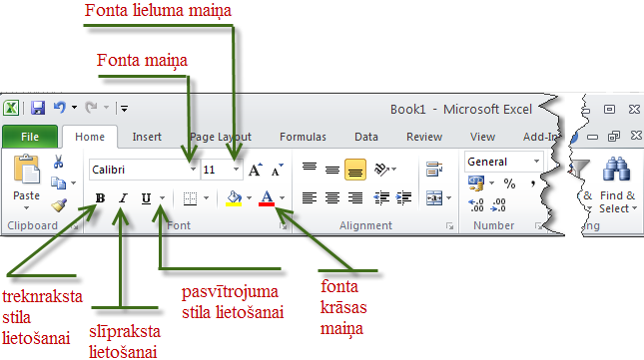
Task: Click the Calibri font name field
Action: tap(139, 170)
